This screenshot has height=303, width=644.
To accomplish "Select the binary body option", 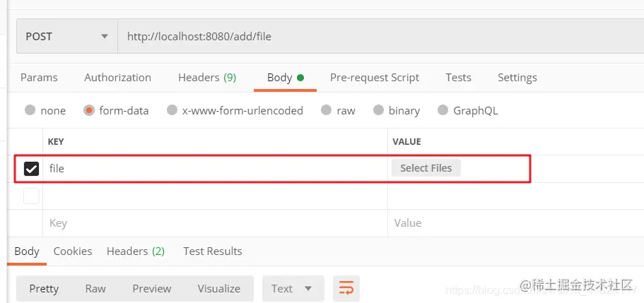I will [x=378, y=110].
